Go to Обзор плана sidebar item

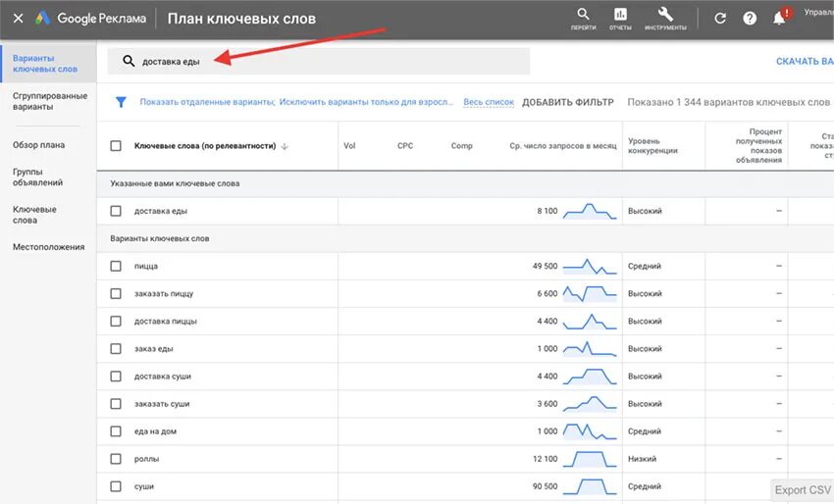[x=39, y=145]
